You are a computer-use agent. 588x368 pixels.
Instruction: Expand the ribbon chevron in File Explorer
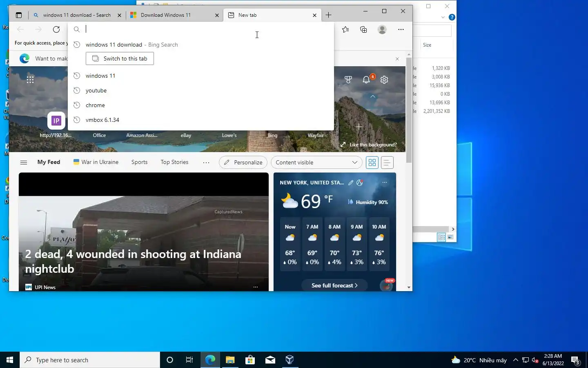pyautogui.click(x=443, y=17)
